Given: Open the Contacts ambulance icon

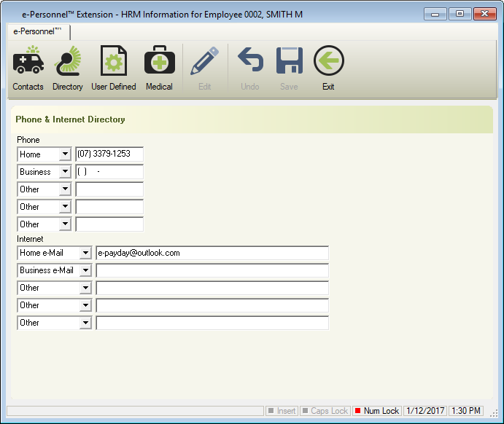Looking at the screenshot, I should point(28,60).
